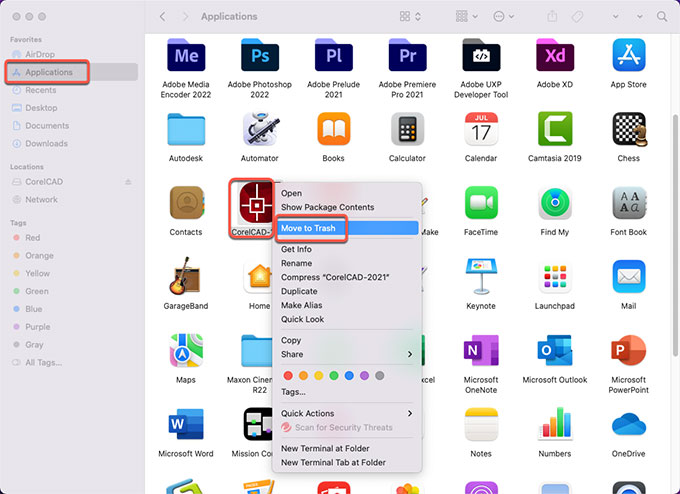Image resolution: width=680 pixels, height=494 pixels.
Task: Choose Duplicate from the context menu
Action: click(x=347, y=291)
